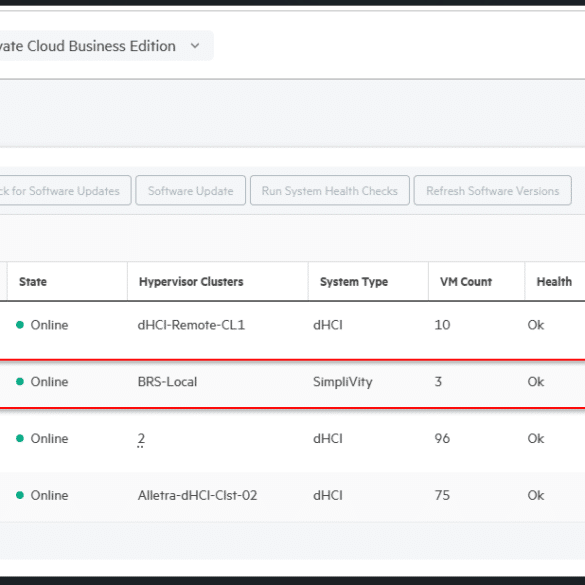The height and width of the screenshot is (585, 585).
Task: Click VM count 10 cell
Action: click(442, 325)
